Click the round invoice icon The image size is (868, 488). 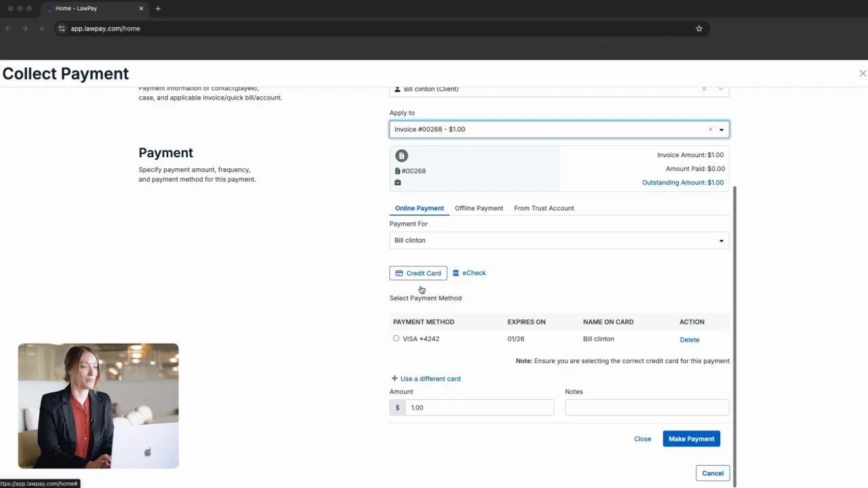point(401,156)
